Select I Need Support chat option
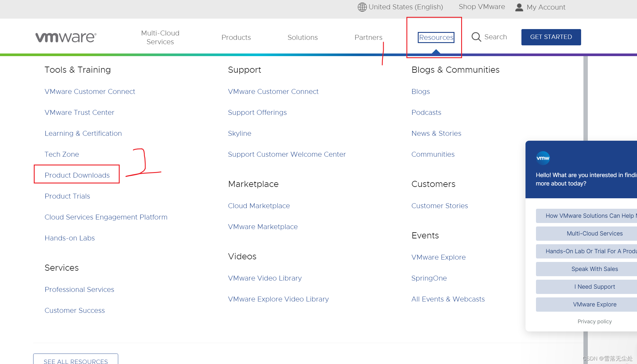 tap(594, 287)
